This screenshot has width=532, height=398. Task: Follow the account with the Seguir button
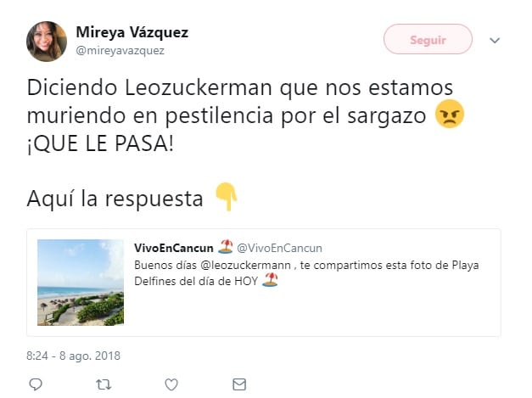[428, 39]
